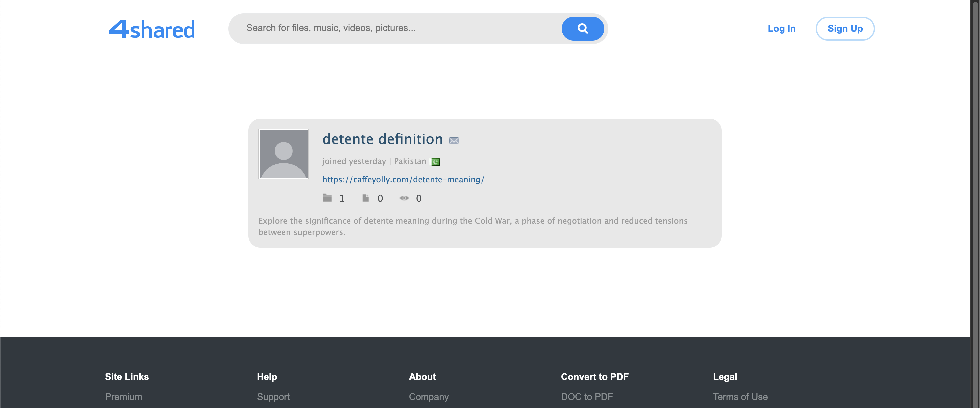Screen dimensions: 980x408
Task: Open the Terms of Use page
Action: tap(740, 397)
